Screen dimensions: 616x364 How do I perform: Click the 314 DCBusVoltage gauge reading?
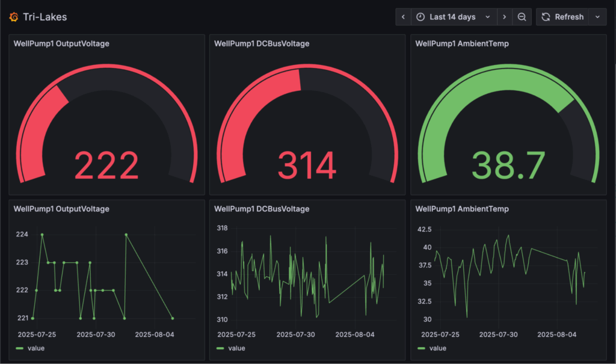point(307,165)
